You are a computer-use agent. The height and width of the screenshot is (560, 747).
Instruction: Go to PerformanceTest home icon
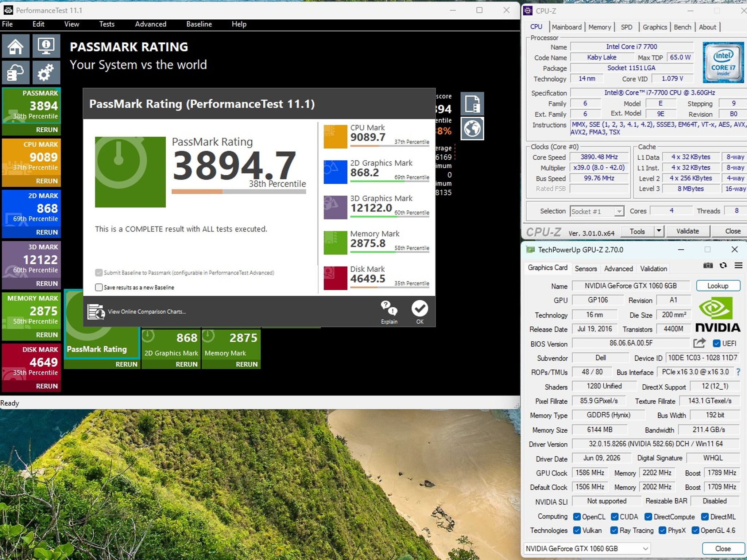(16, 46)
